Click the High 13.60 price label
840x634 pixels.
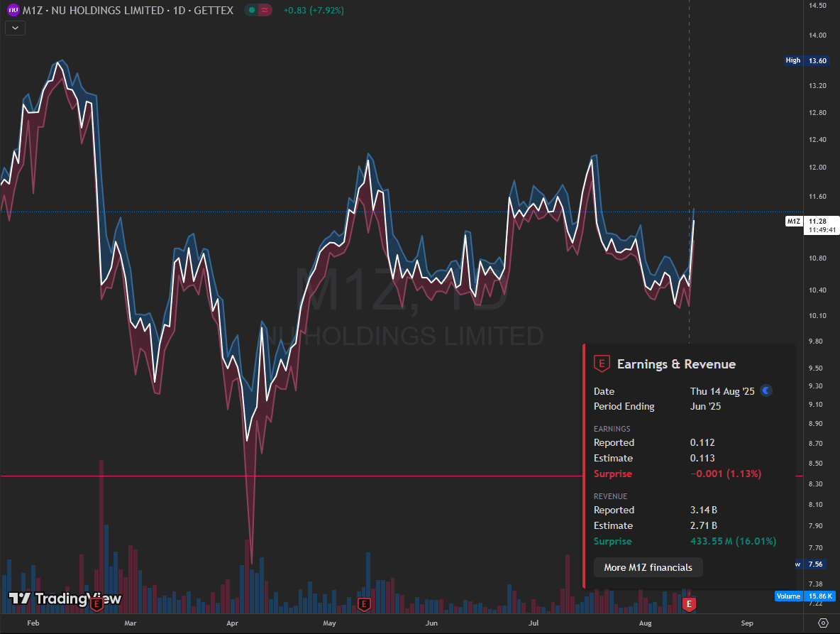click(807, 60)
